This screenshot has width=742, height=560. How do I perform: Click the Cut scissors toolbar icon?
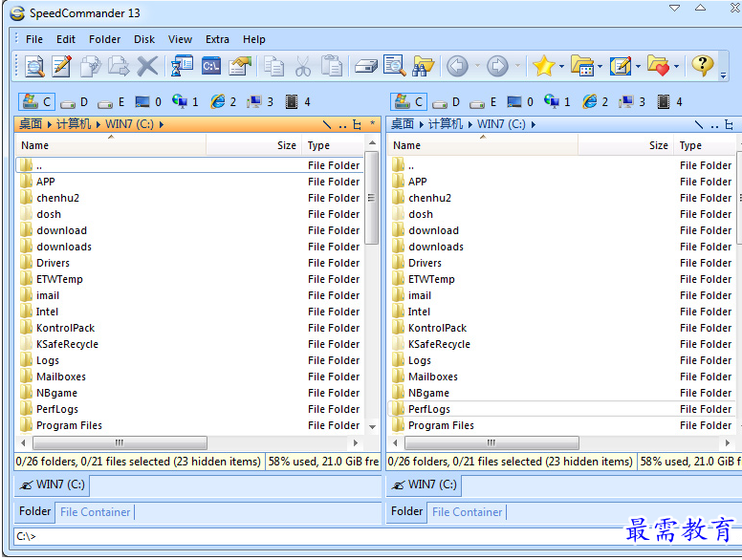pos(303,66)
